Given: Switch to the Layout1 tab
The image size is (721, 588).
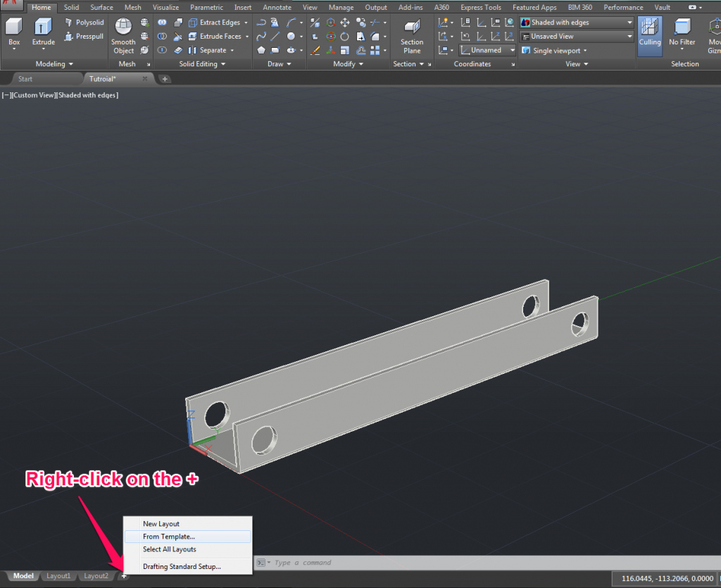Looking at the screenshot, I should [x=58, y=576].
